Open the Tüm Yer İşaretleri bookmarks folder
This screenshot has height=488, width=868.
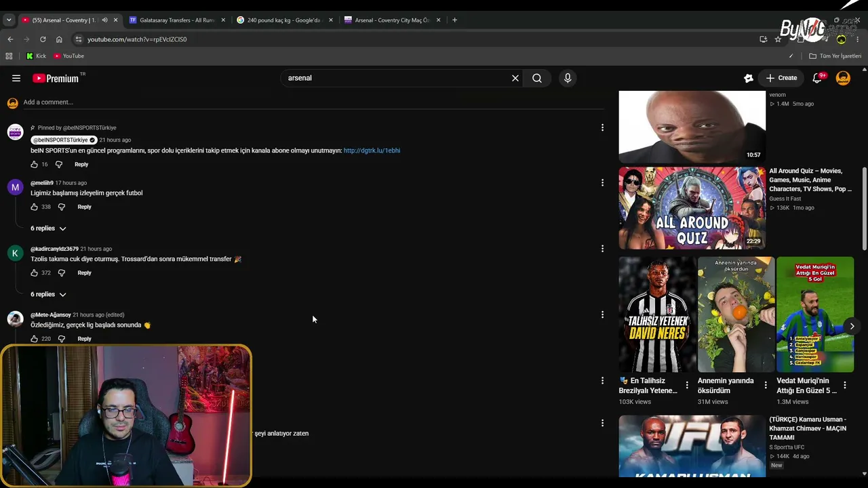[x=835, y=56]
